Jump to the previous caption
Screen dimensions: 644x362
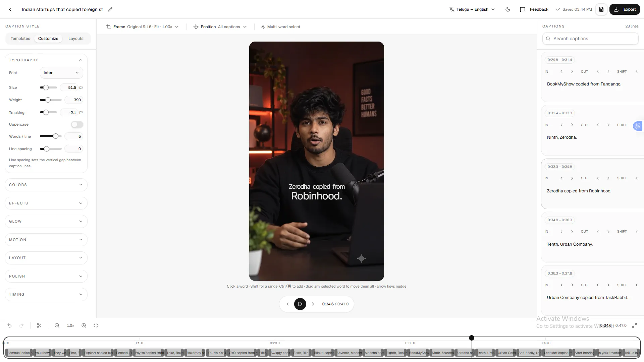click(x=287, y=304)
